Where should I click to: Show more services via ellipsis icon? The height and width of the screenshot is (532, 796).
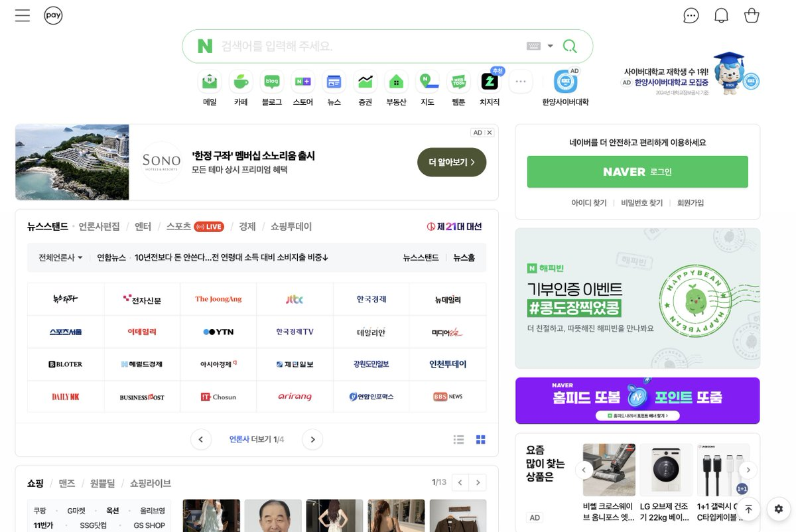(521, 82)
